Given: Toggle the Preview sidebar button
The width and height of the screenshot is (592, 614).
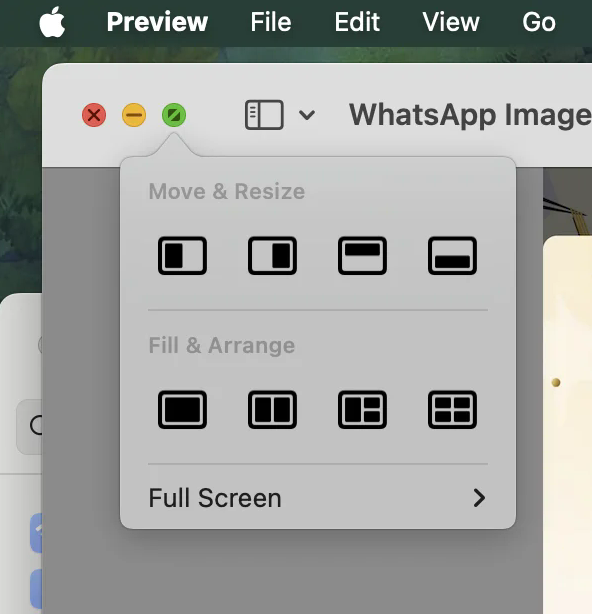Looking at the screenshot, I should coord(264,115).
